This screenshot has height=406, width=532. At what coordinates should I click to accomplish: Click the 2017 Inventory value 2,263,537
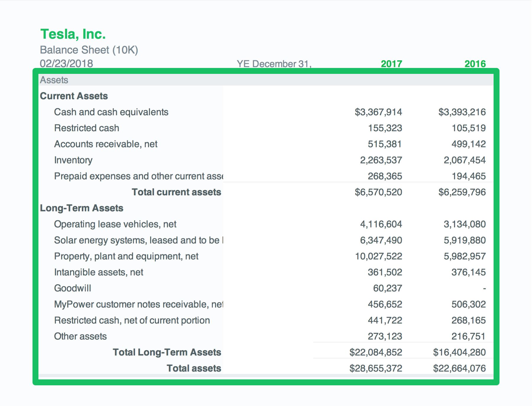381,160
